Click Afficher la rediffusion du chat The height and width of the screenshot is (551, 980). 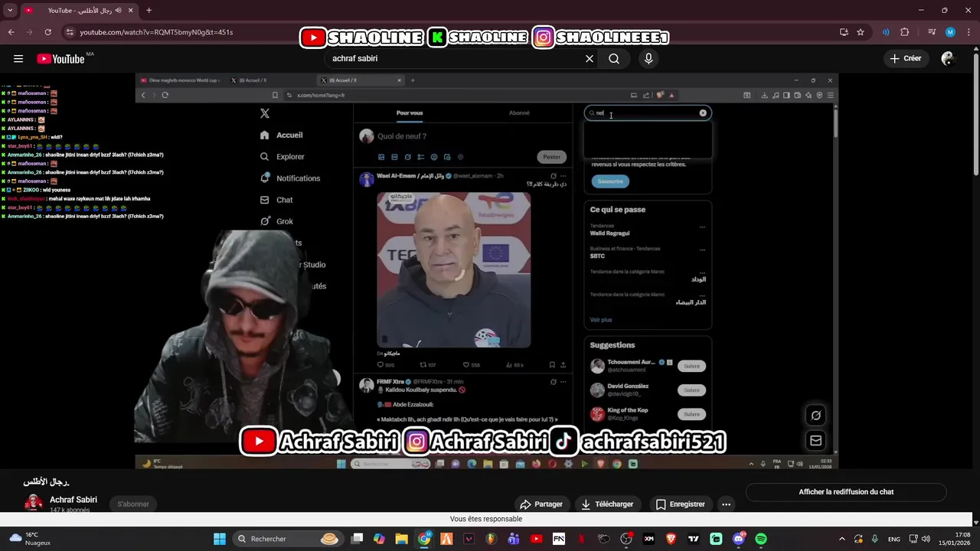(846, 492)
